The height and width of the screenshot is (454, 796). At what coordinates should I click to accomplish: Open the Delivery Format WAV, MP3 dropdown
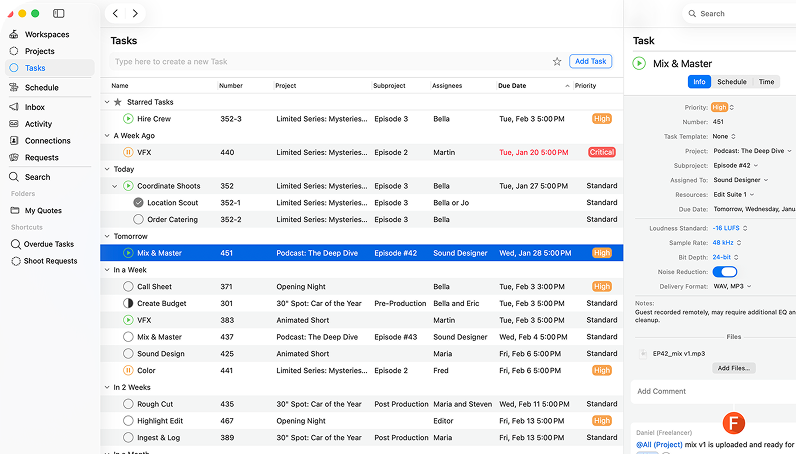tap(732, 286)
